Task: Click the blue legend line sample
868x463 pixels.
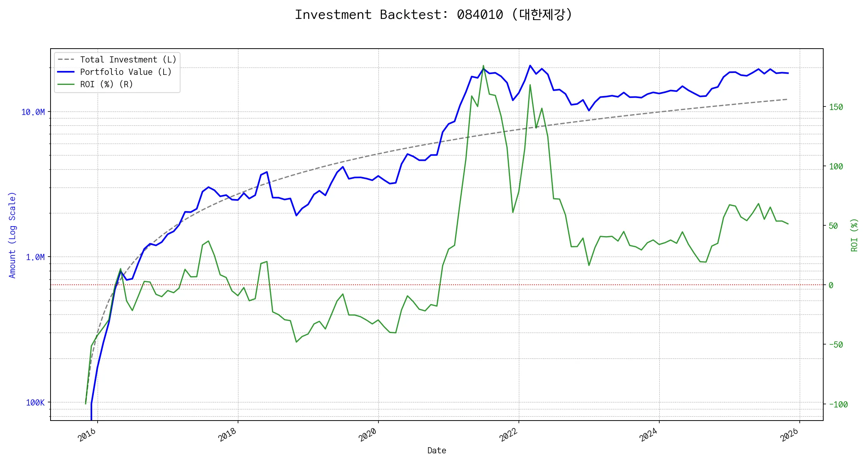Action: pyautogui.click(x=66, y=72)
